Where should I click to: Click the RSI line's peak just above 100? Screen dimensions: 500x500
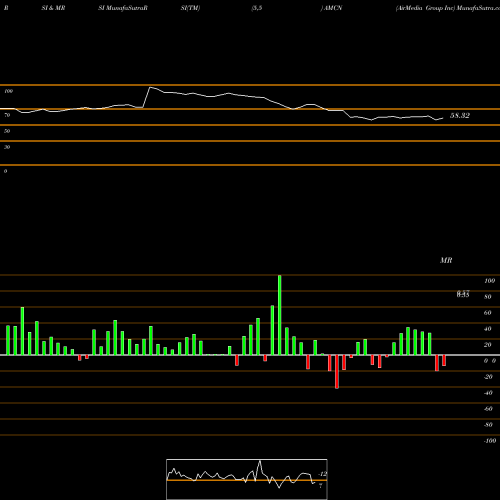(x=150, y=87)
